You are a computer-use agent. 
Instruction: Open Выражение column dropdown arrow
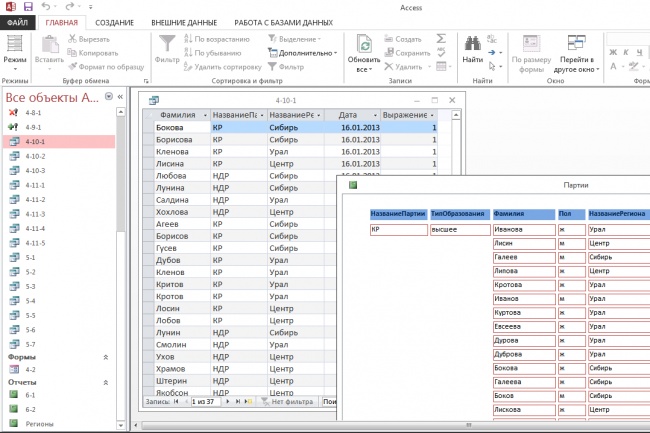coord(432,115)
